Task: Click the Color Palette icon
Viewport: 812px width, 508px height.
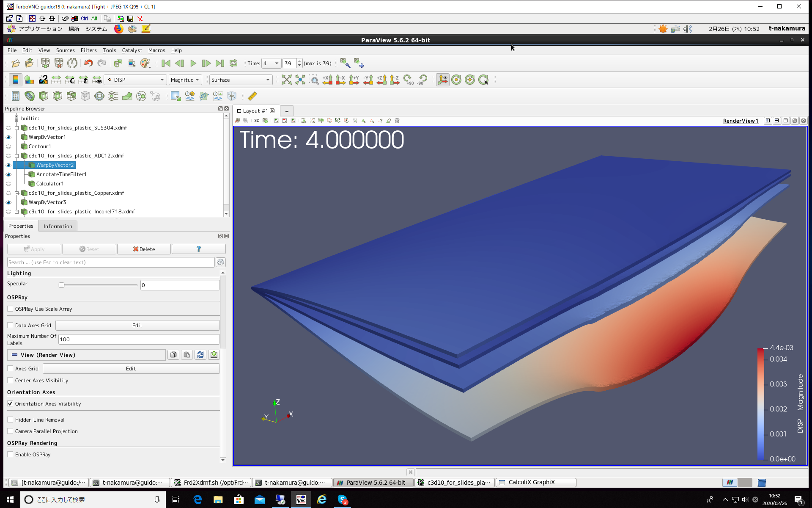Action: (x=145, y=63)
